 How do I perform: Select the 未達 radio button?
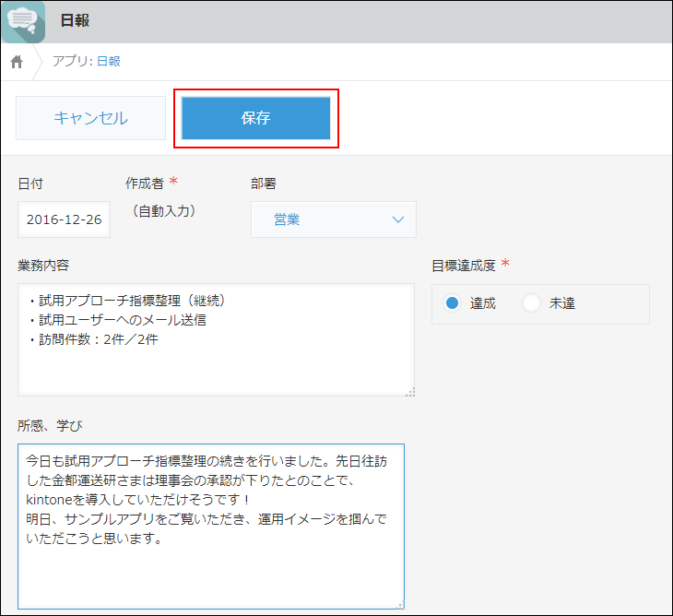click(x=531, y=303)
